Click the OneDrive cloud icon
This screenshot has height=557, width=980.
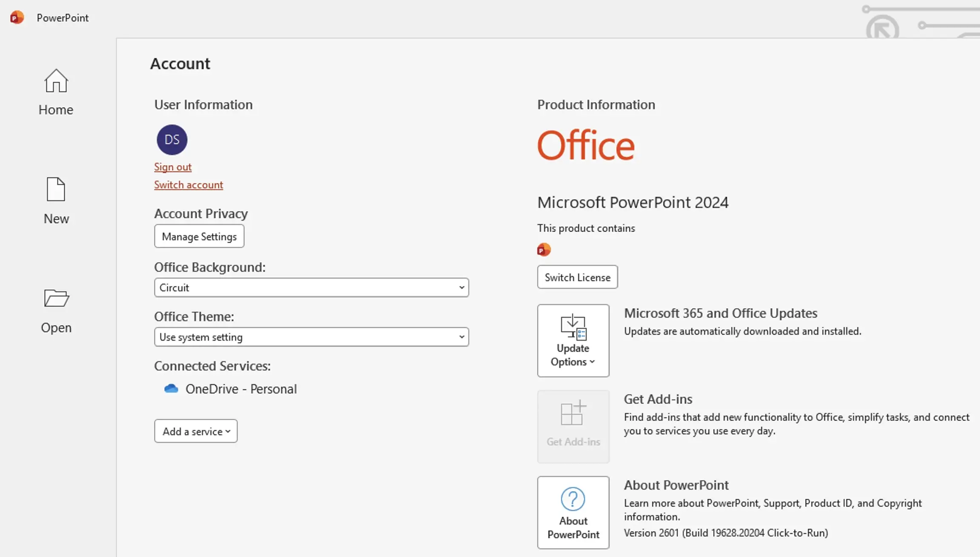[171, 388]
